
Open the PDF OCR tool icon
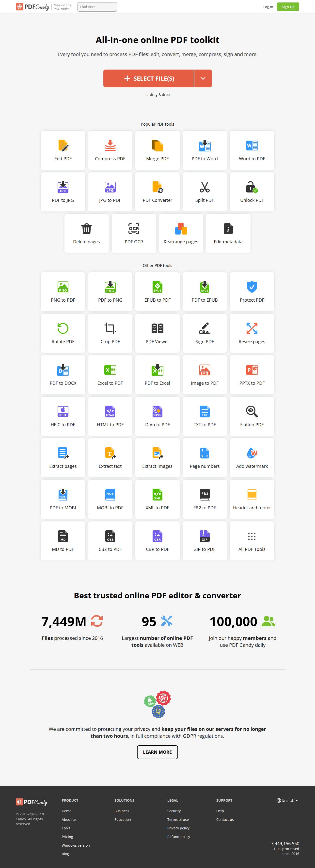[x=134, y=228]
